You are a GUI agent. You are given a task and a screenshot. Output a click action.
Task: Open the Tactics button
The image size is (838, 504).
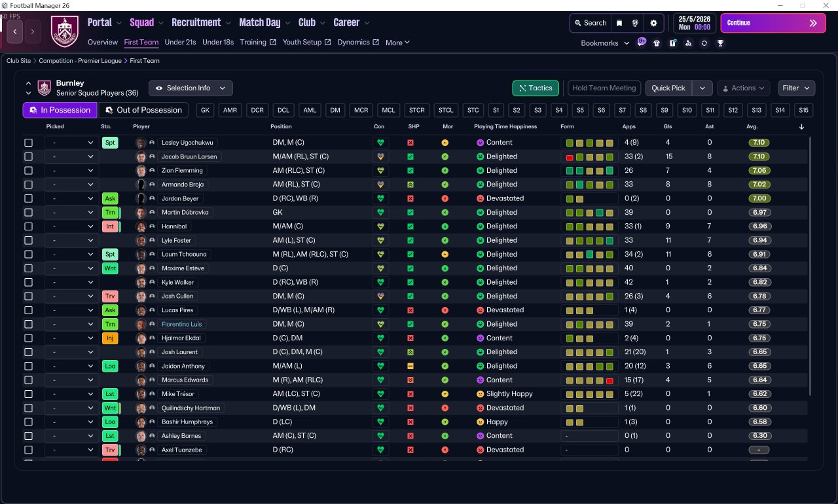[536, 88]
